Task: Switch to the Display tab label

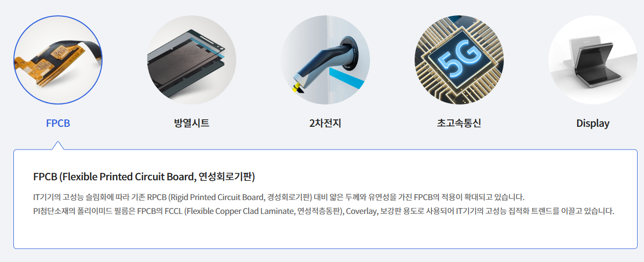Action: (593, 123)
